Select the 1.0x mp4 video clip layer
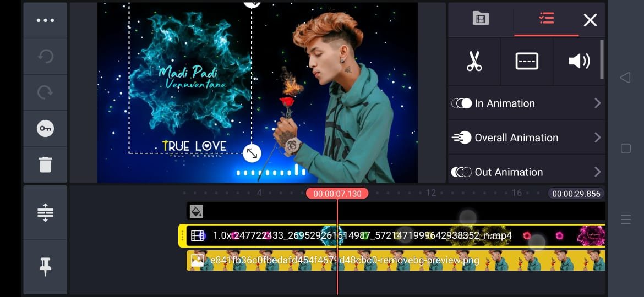Screen dimensions: 644x297 point(395,236)
